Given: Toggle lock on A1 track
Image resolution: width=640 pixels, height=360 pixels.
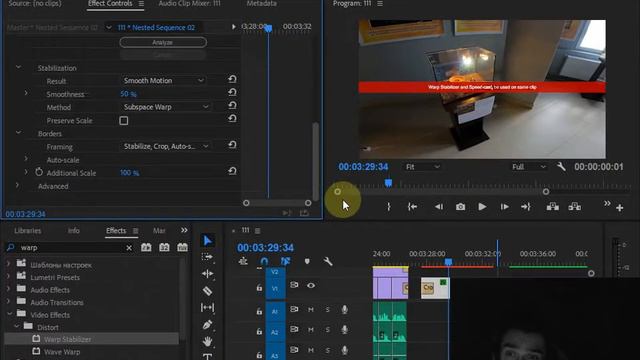Looking at the screenshot, I should pyautogui.click(x=259, y=311).
